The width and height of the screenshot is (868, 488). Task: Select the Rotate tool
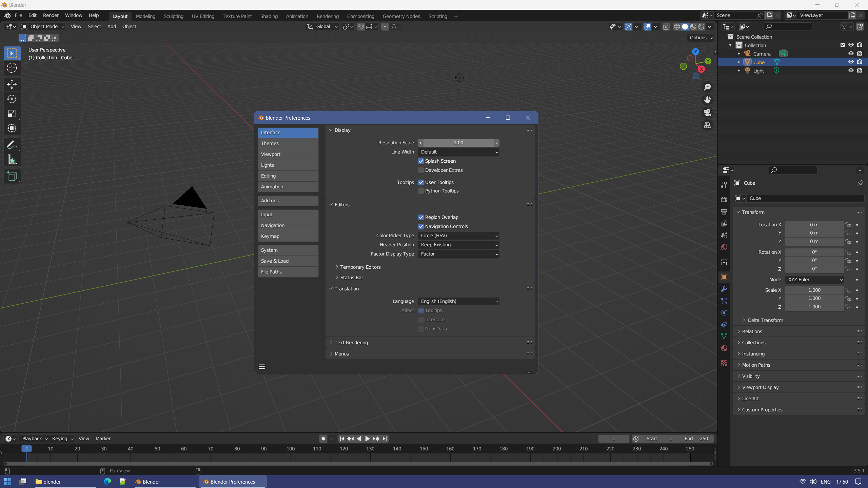point(12,99)
